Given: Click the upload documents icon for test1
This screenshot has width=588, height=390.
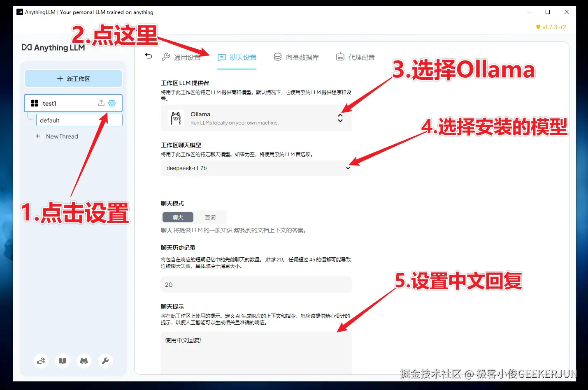Looking at the screenshot, I should (x=101, y=103).
